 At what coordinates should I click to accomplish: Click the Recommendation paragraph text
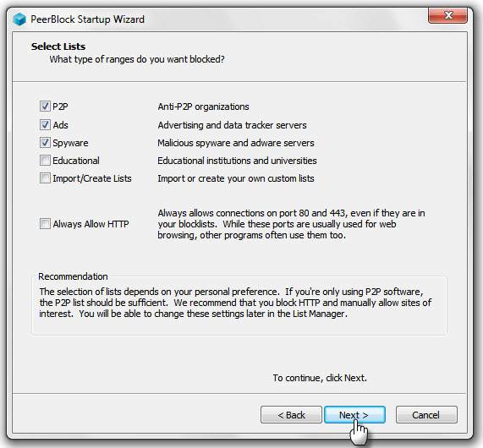click(235, 303)
